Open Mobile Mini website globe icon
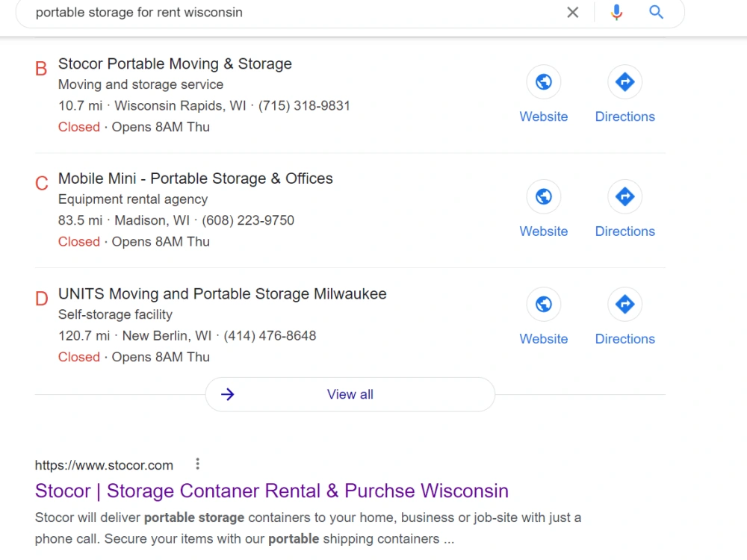747x560 pixels. point(544,196)
